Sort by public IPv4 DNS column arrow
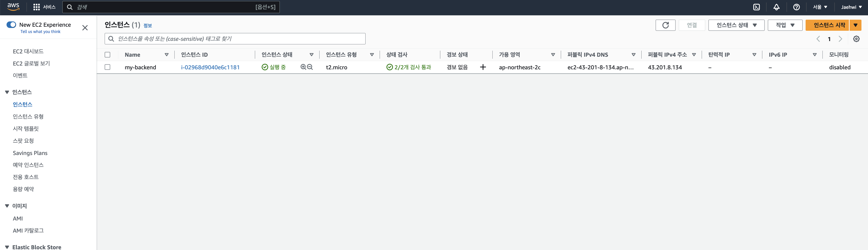Image resolution: width=868 pixels, height=250 pixels. click(634, 55)
